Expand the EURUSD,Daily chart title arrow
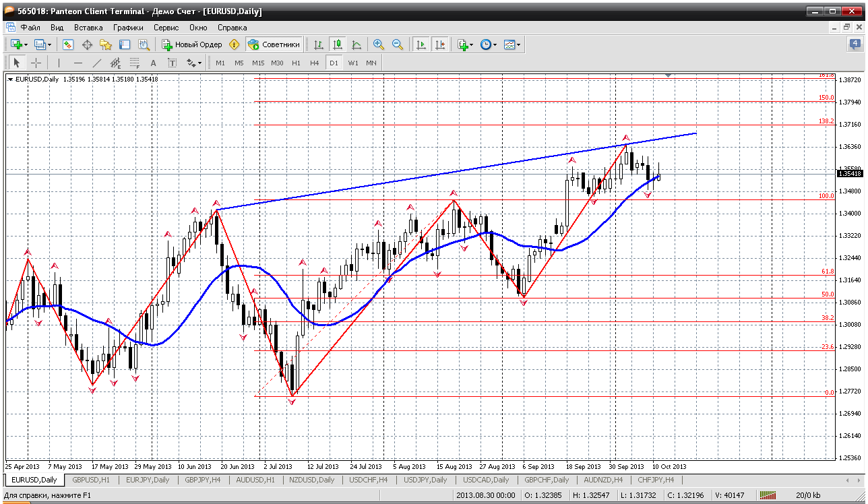 [10, 80]
